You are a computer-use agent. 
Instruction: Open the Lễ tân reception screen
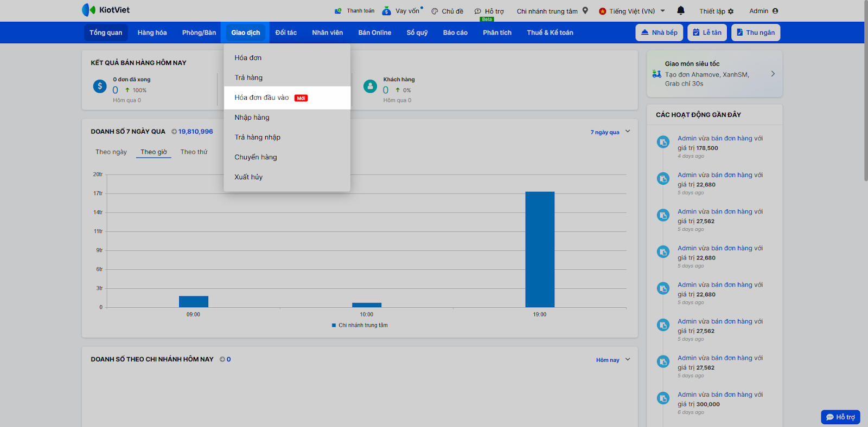707,33
